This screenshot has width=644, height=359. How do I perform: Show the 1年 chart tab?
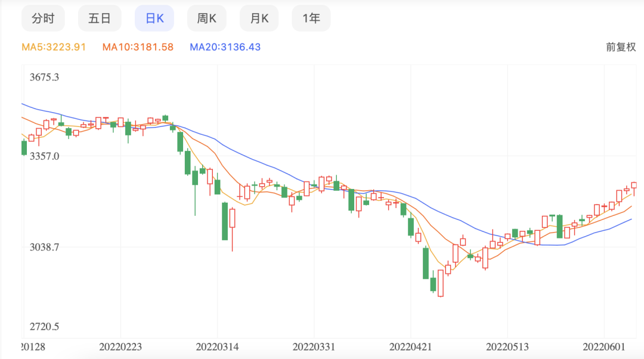click(311, 18)
